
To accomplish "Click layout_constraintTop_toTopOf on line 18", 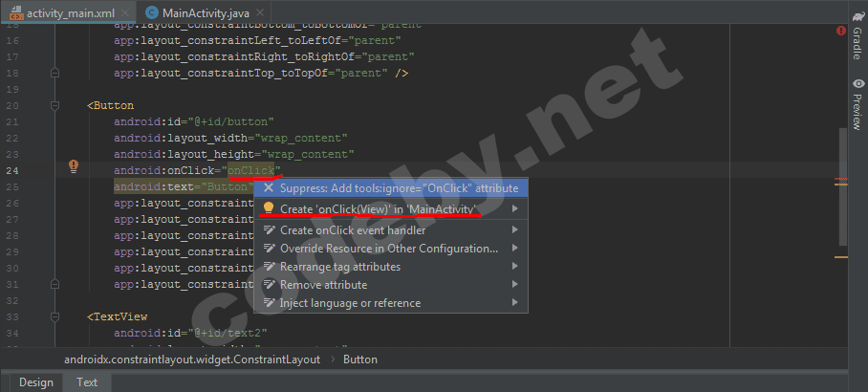I will click(223, 73).
